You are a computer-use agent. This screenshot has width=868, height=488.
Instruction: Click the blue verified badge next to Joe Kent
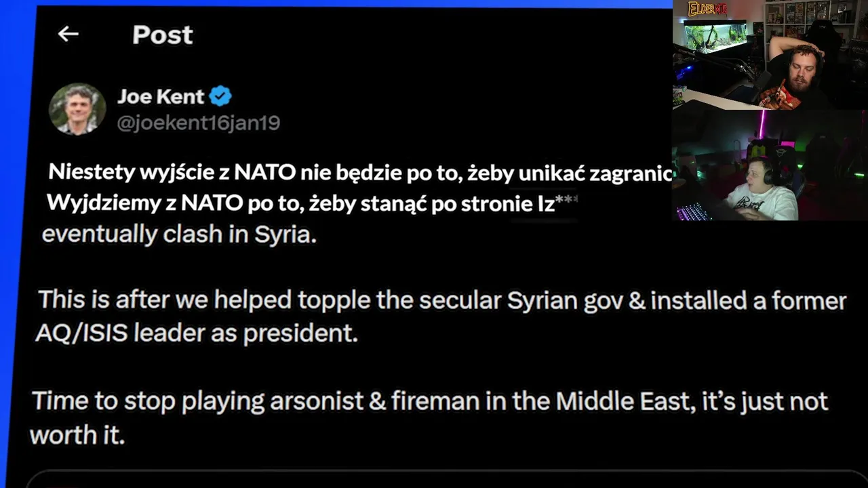[x=220, y=97]
